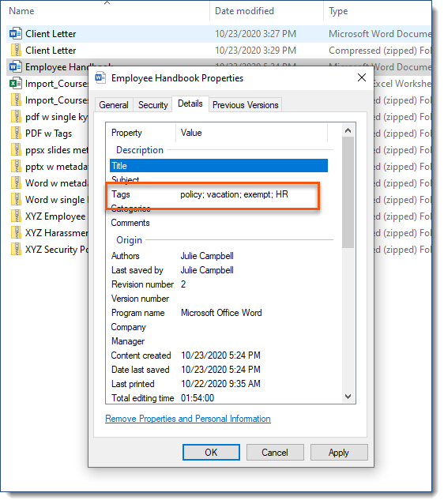Screen dimensions: 444x504
Task: Open the Security tab
Action: coord(152,105)
